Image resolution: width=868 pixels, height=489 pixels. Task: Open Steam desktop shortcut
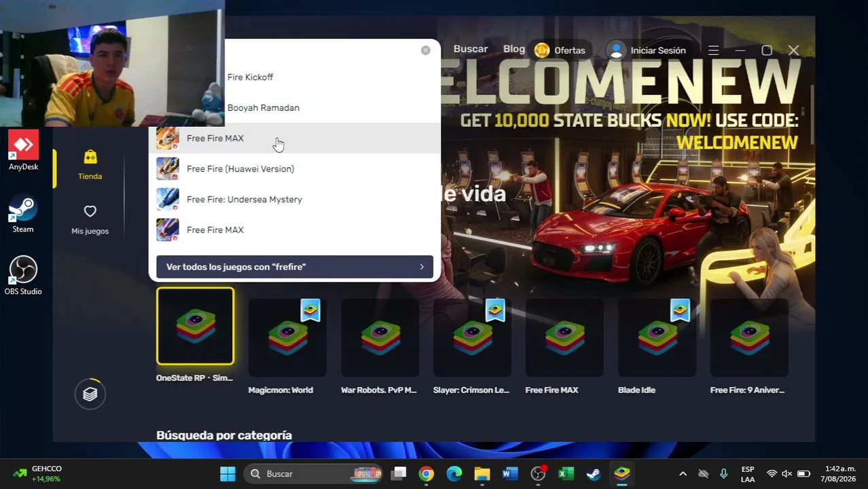23,214
